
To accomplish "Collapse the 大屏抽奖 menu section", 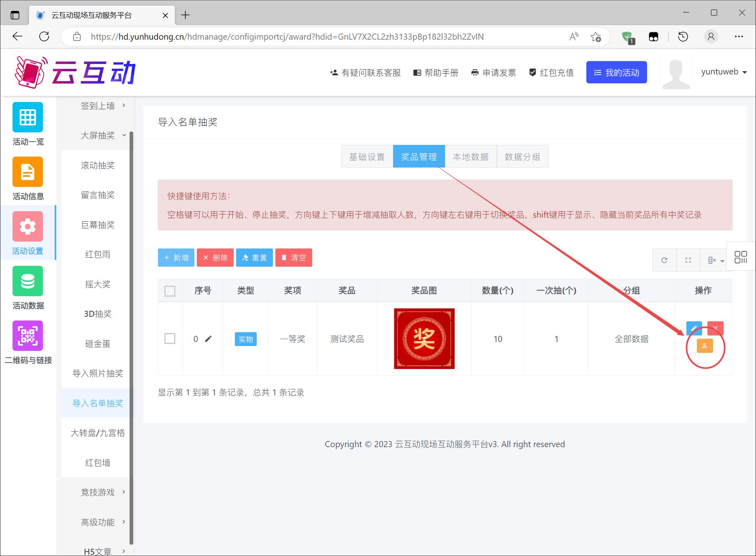I will tap(98, 136).
